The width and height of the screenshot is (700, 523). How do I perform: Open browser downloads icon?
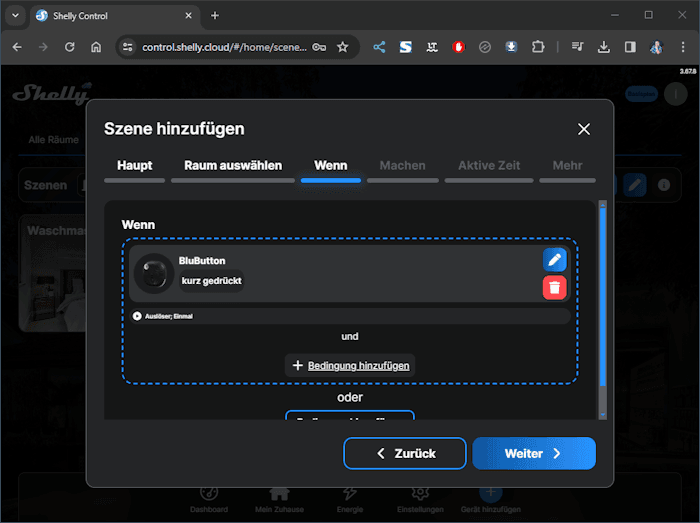[604, 47]
